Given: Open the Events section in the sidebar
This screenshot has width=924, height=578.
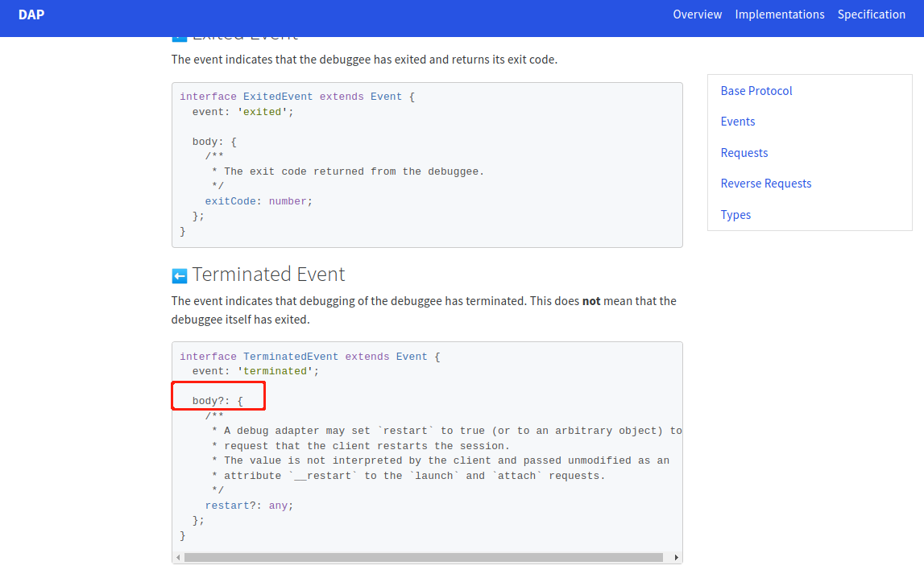Looking at the screenshot, I should pyautogui.click(x=738, y=121).
